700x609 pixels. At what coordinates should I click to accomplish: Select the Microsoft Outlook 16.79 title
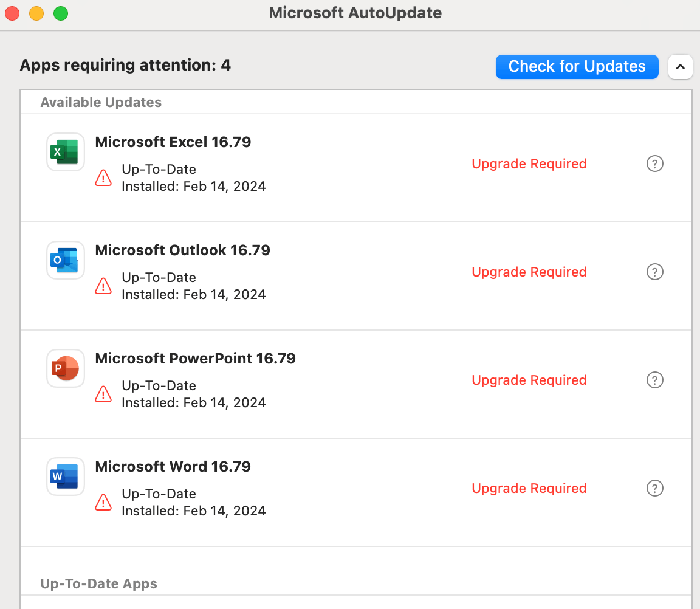pos(182,250)
